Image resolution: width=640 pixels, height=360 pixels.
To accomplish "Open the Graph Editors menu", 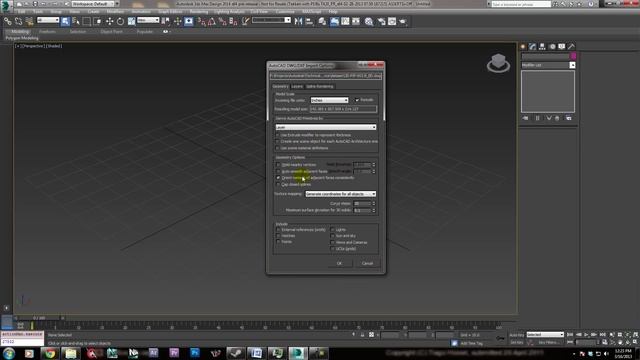I will point(170,12).
